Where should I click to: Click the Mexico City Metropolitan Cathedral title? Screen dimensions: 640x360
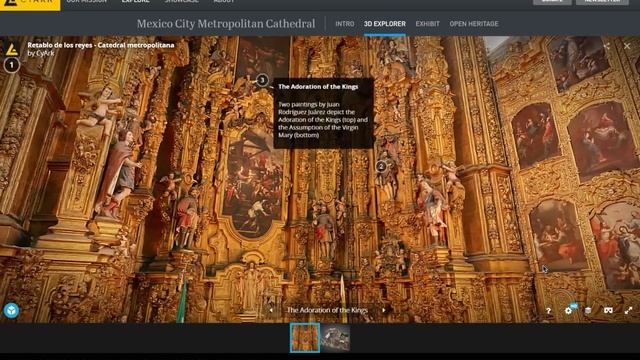226,24
